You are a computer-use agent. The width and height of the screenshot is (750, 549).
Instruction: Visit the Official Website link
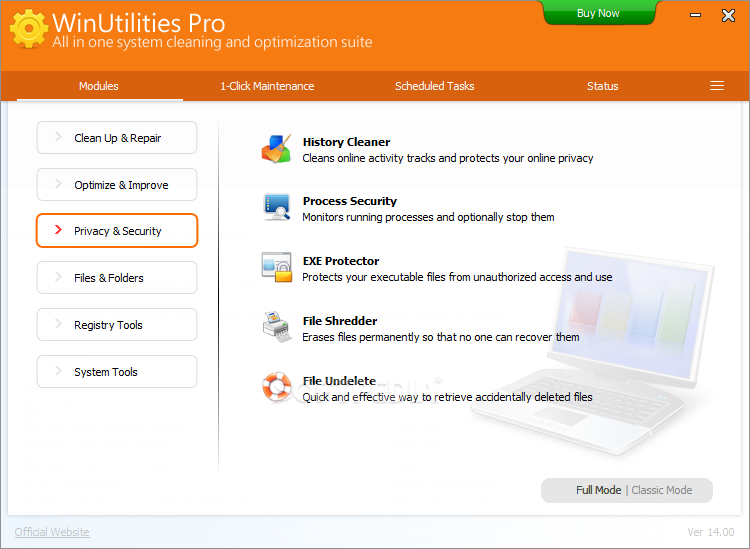[52, 532]
